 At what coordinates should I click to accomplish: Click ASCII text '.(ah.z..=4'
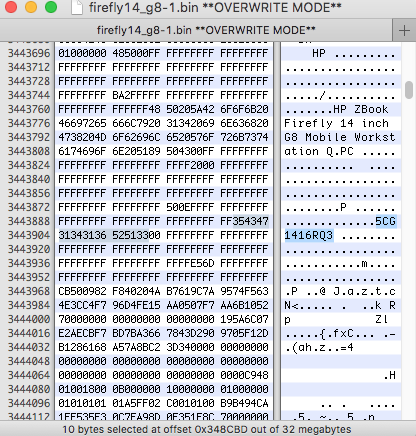(x=319, y=347)
